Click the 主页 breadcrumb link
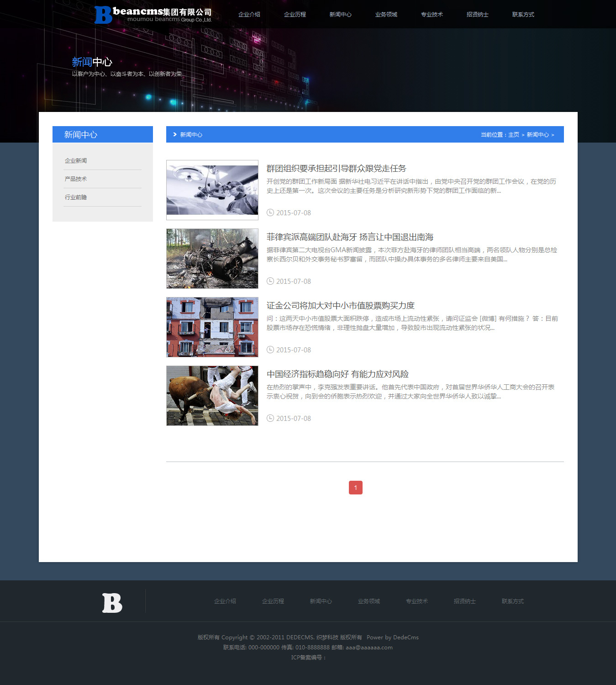This screenshot has width=616, height=685. tap(513, 135)
